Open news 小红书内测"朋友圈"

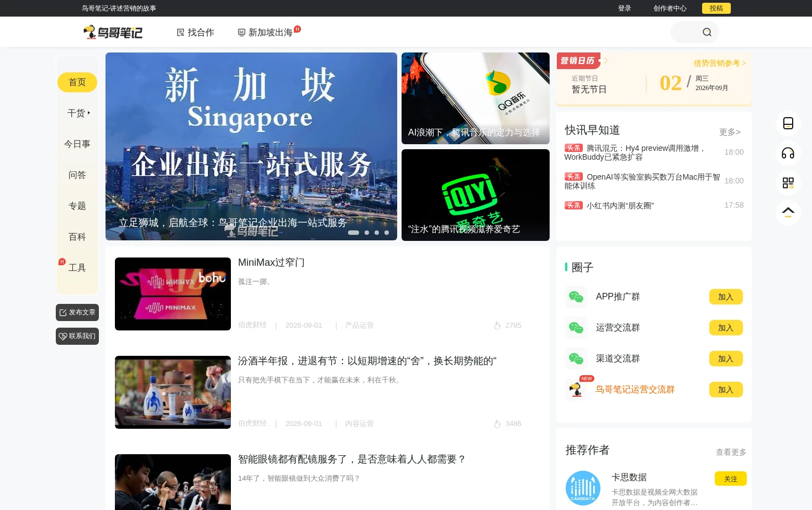[620, 206]
